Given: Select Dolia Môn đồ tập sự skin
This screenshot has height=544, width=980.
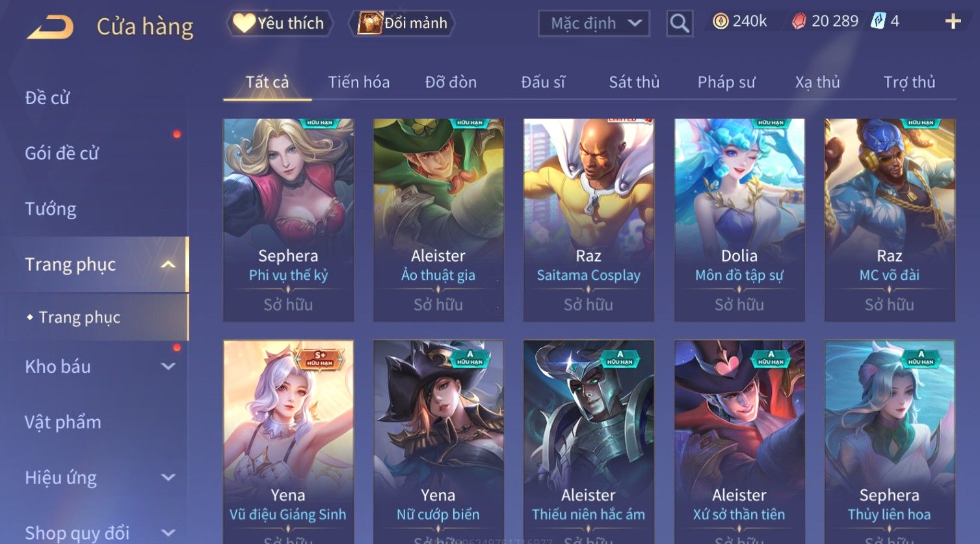Looking at the screenshot, I should pos(739,220).
